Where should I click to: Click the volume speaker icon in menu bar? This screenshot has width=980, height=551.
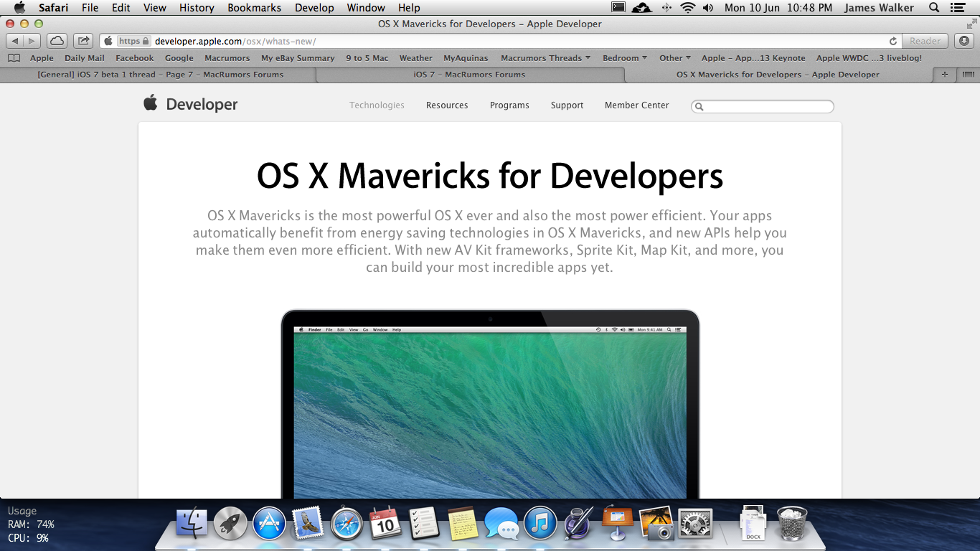coord(709,8)
